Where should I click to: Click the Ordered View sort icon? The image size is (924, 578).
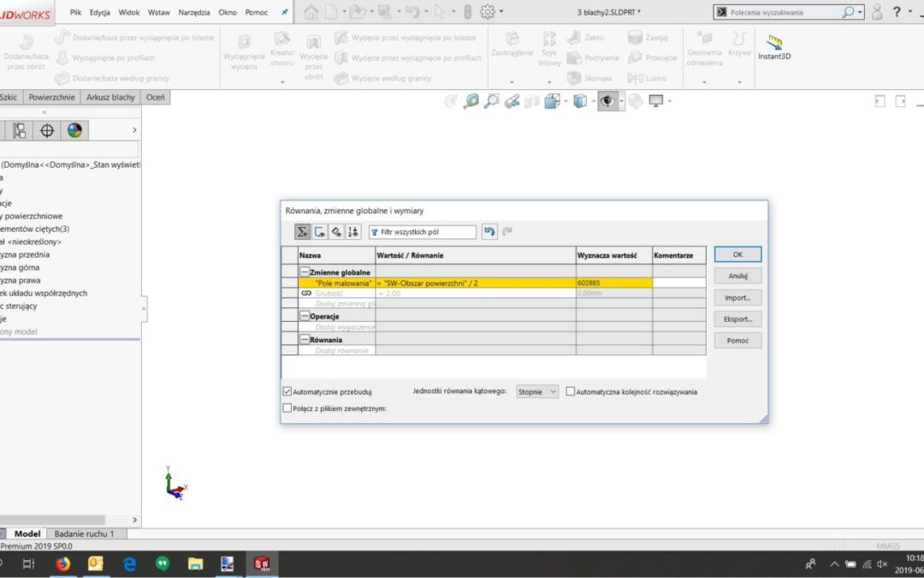pyautogui.click(x=353, y=232)
